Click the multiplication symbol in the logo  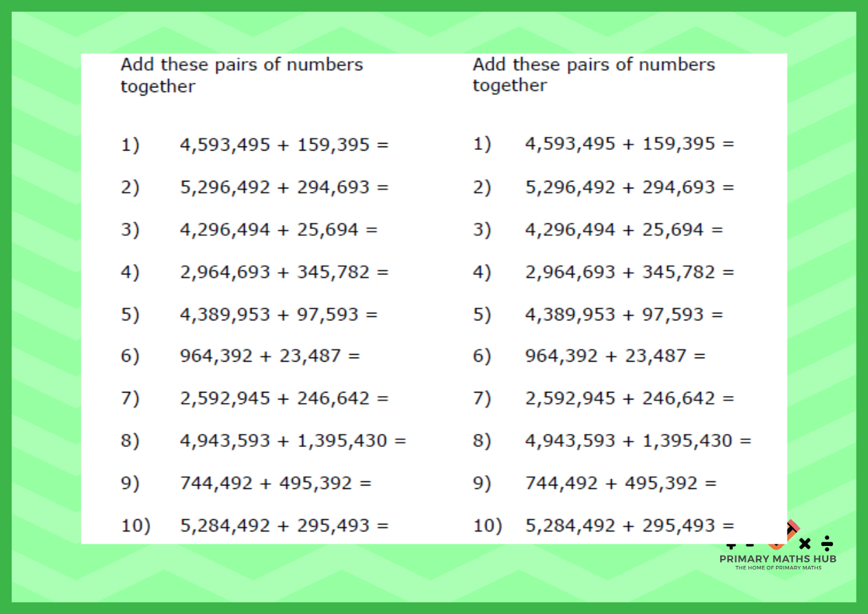click(805, 544)
